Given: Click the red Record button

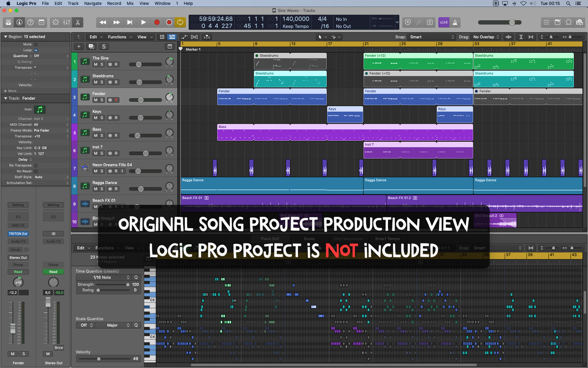Looking at the screenshot, I should tap(157, 22).
